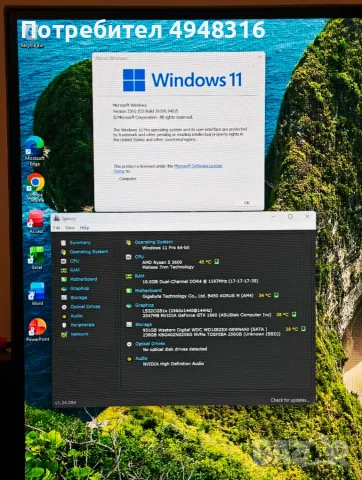Select Motherboard in the Speccy sidebar

[79, 279]
